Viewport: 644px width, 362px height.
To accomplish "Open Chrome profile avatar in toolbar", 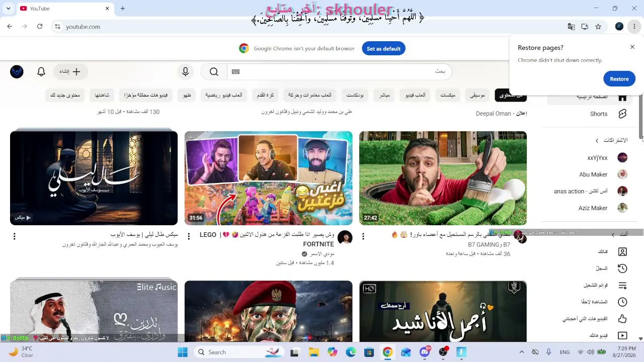I will (619, 27).
